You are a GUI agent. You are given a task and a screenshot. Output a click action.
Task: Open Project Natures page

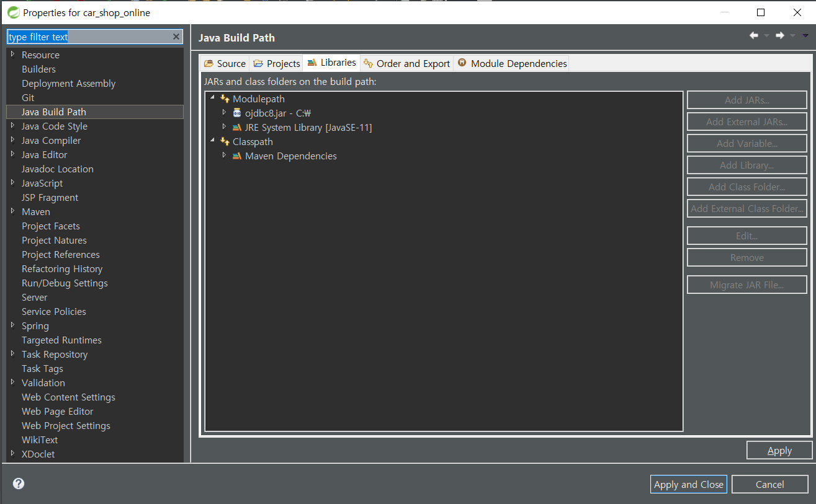tap(54, 240)
